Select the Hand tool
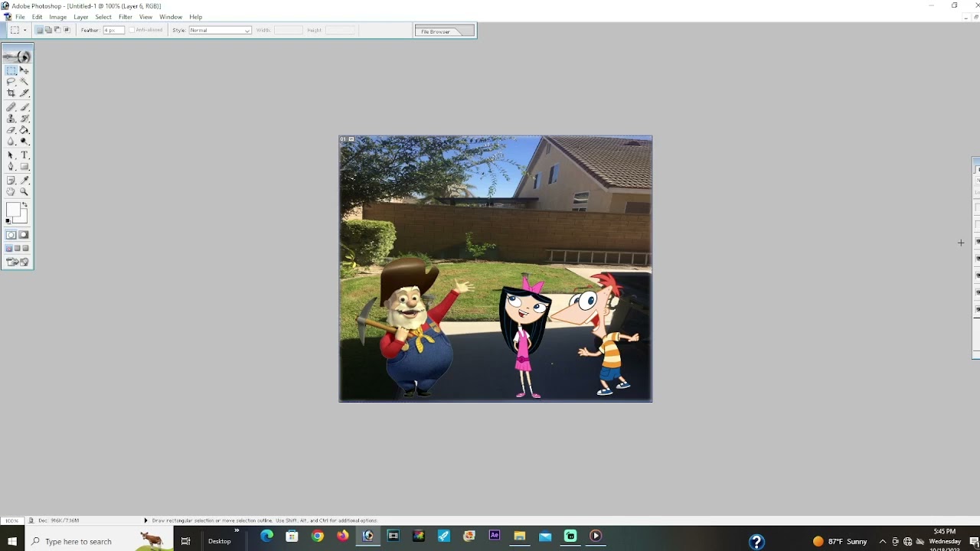The image size is (980, 551). tap(11, 192)
